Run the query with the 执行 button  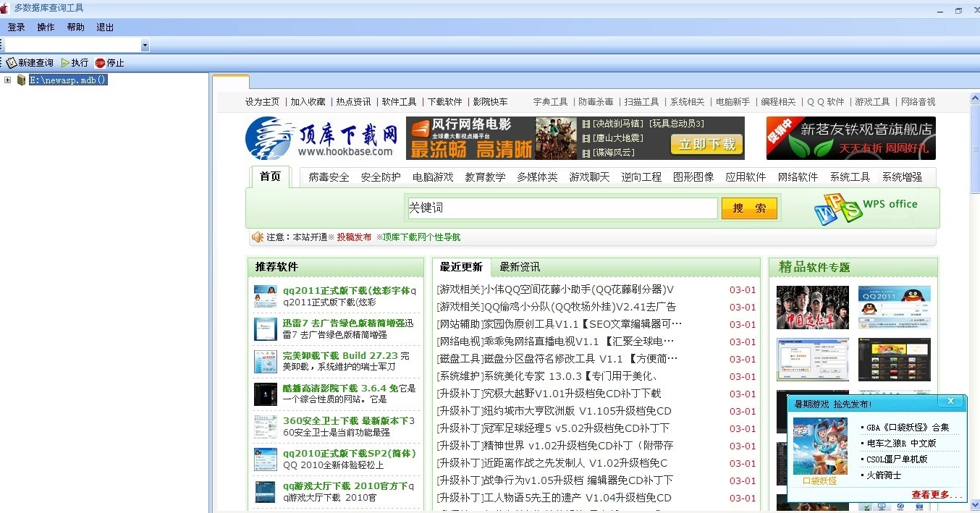point(75,63)
